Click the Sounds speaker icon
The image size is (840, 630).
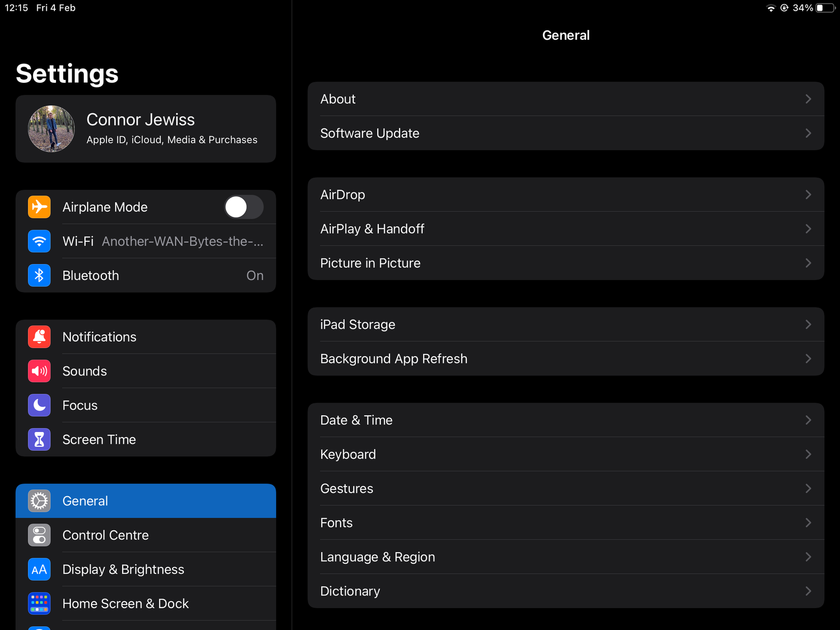click(39, 371)
